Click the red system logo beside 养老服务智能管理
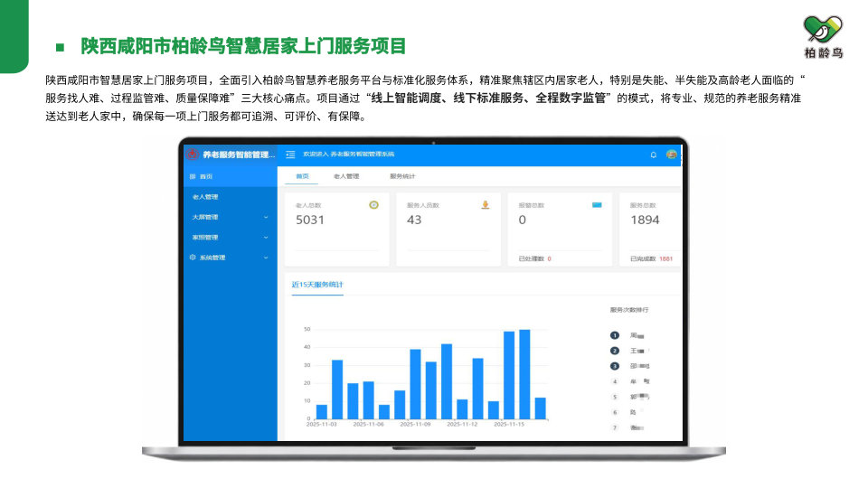This screenshot has height=488, width=868. (192, 155)
